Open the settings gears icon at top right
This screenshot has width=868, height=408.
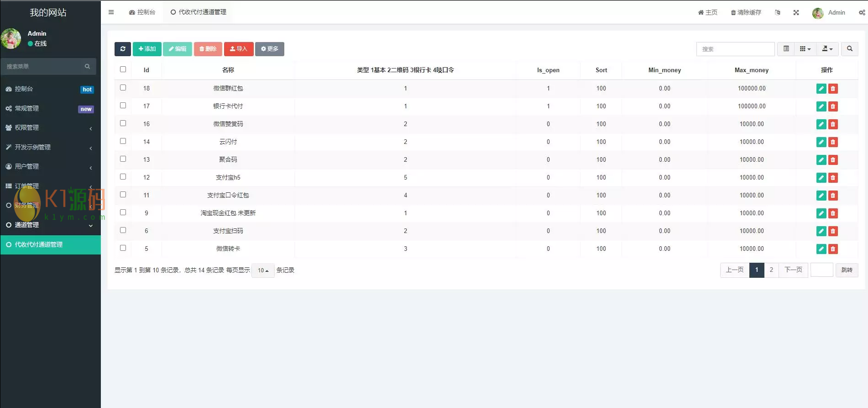coord(862,12)
